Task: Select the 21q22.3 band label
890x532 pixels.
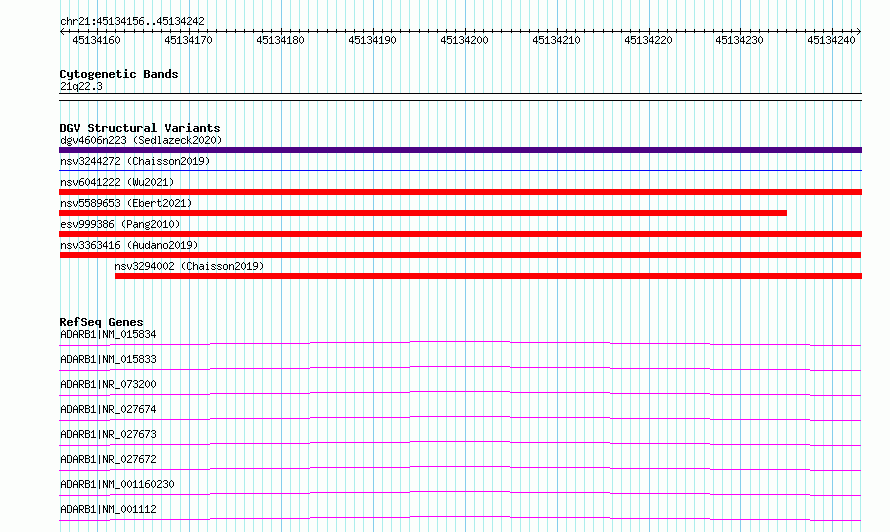Action: [81, 86]
